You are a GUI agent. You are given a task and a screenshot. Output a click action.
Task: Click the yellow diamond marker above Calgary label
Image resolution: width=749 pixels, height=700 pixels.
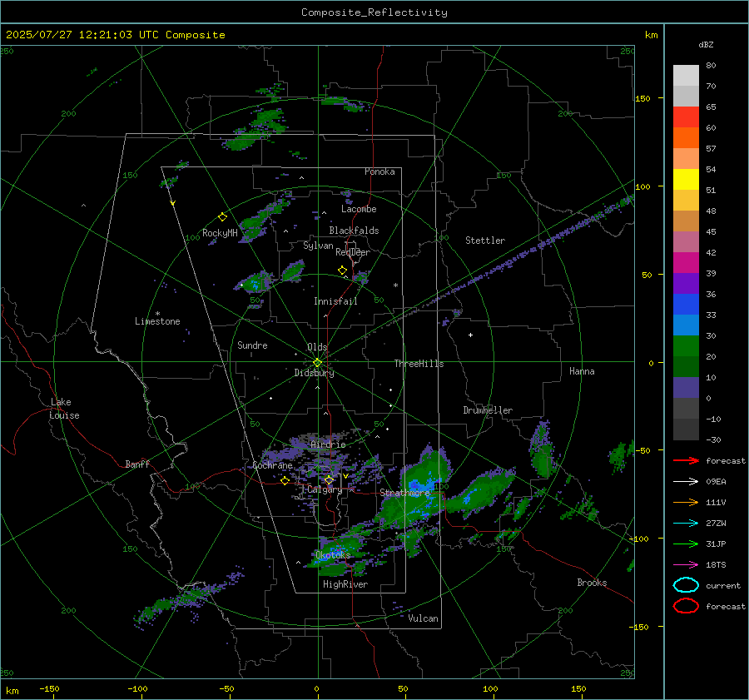click(329, 479)
